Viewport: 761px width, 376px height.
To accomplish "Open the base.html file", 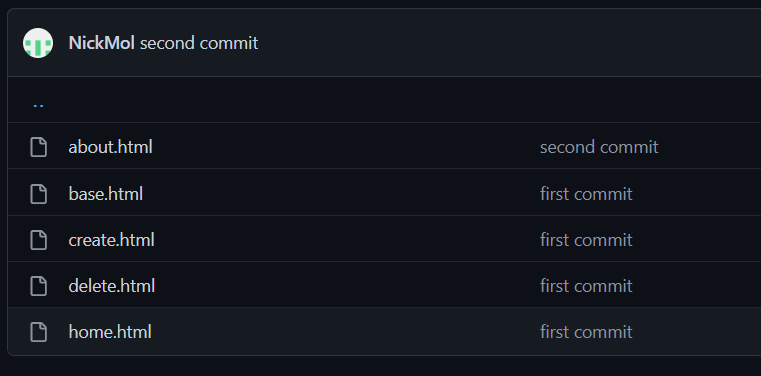I will [105, 194].
